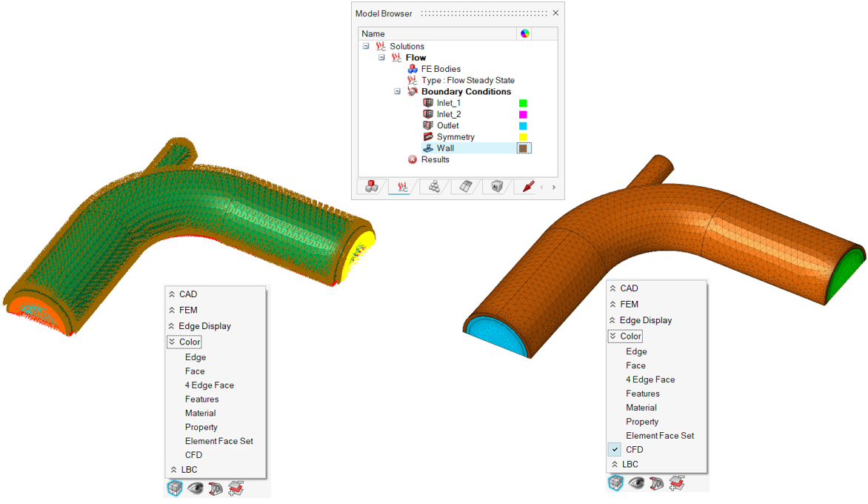The image size is (868, 504).
Task: Collapse the Flow tree node
Action: pyautogui.click(x=381, y=58)
